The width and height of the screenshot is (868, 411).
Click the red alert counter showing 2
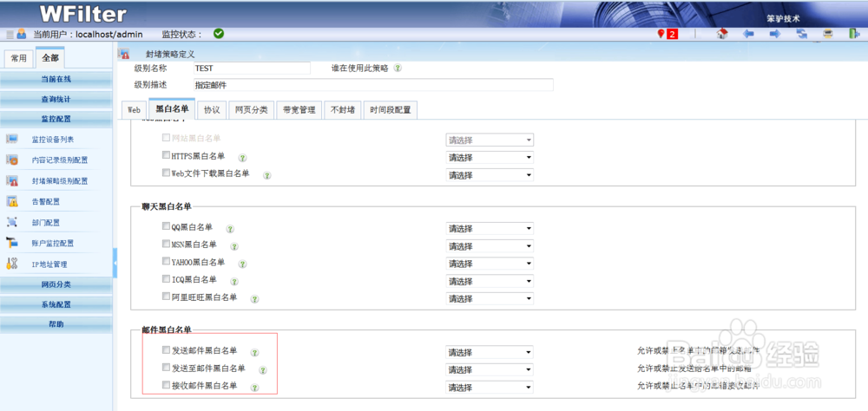click(x=672, y=35)
